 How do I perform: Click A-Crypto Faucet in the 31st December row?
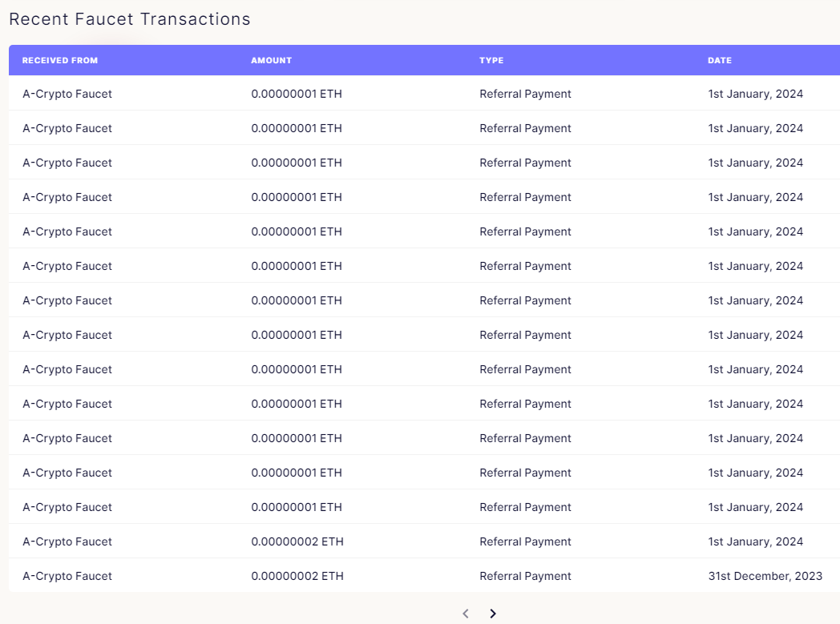click(x=67, y=576)
